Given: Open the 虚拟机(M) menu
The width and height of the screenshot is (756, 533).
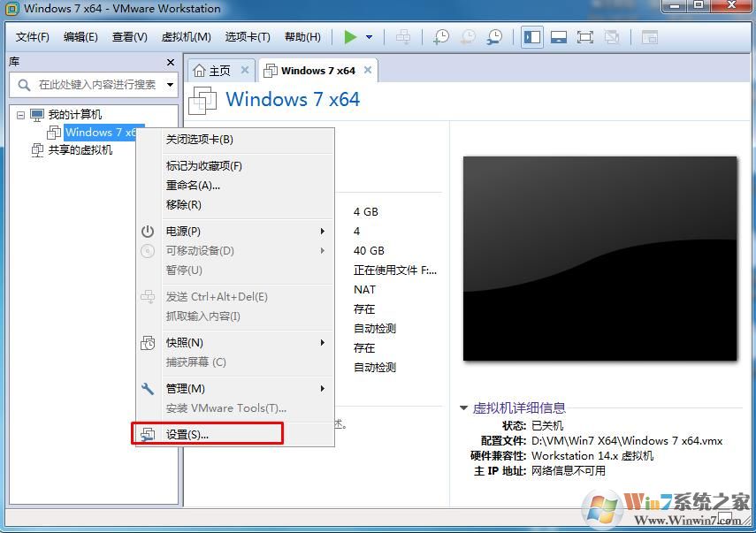Looking at the screenshot, I should tap(186, 37).
